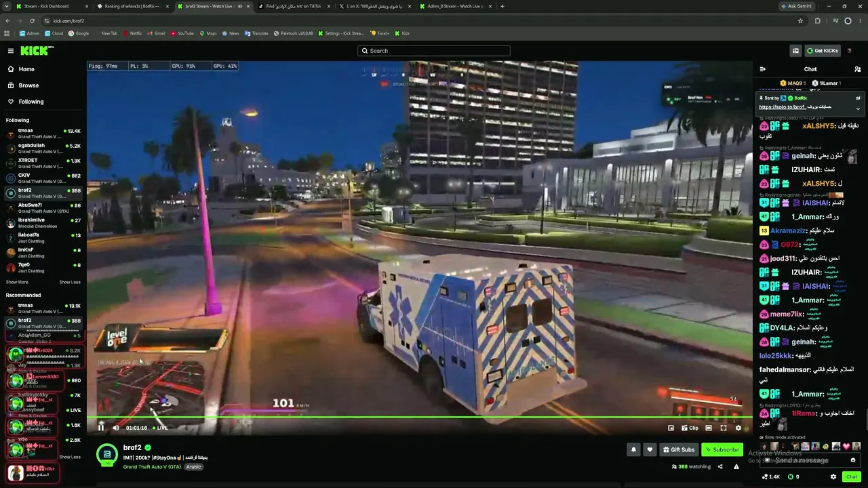
Task: Jump to LIVE in the video player
Action: coord(160,428)
